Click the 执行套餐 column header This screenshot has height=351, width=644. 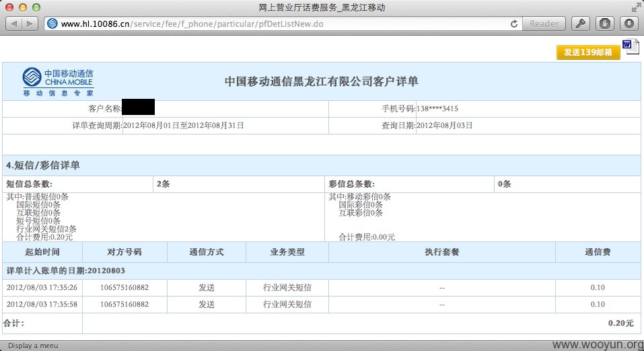[442, 252]
